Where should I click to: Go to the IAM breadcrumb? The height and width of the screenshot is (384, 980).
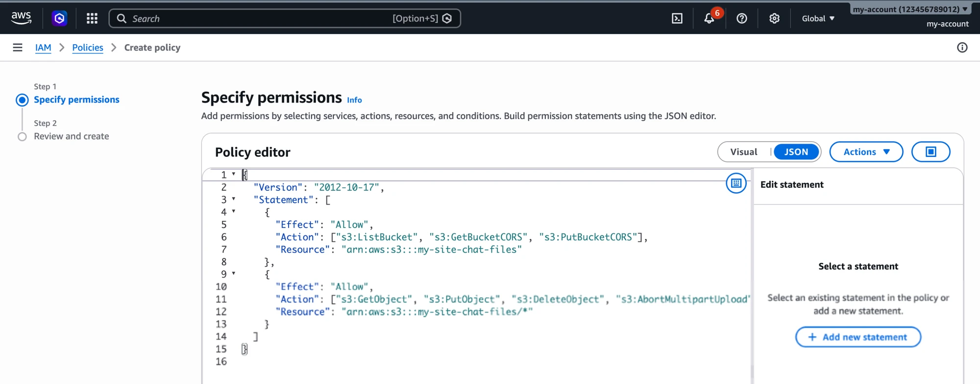tap(43, 48)
